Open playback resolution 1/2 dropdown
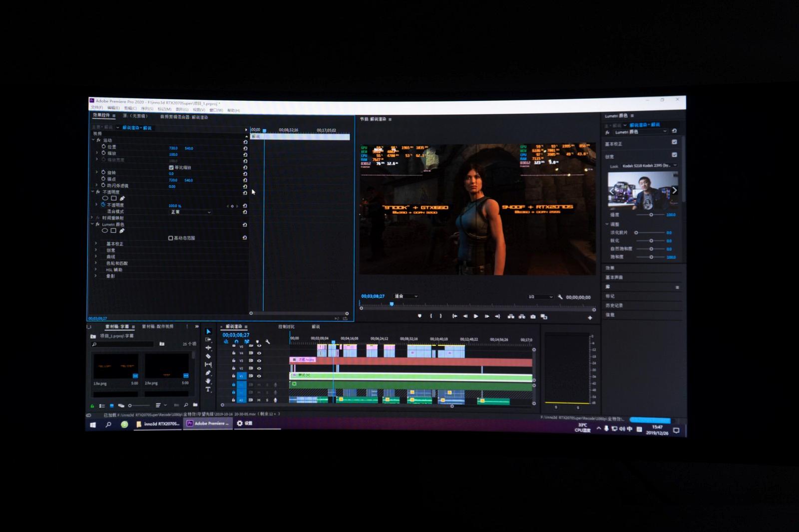Image resolution: width=799 pixels, height=532 pixels. click(540, 297)
